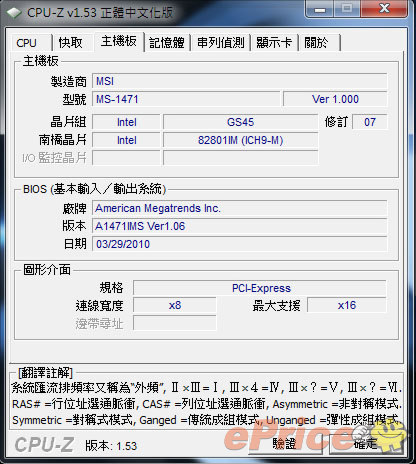Close the CPU-Z window

384,9
